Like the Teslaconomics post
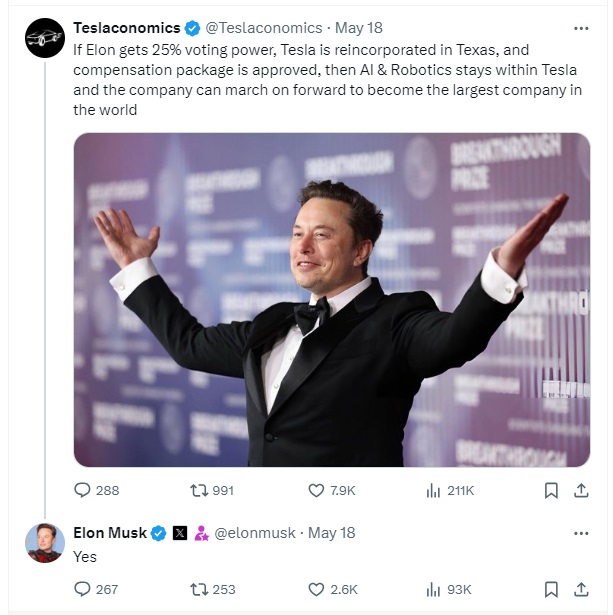This screenshot has height=615, width=613. click(316, 490)
